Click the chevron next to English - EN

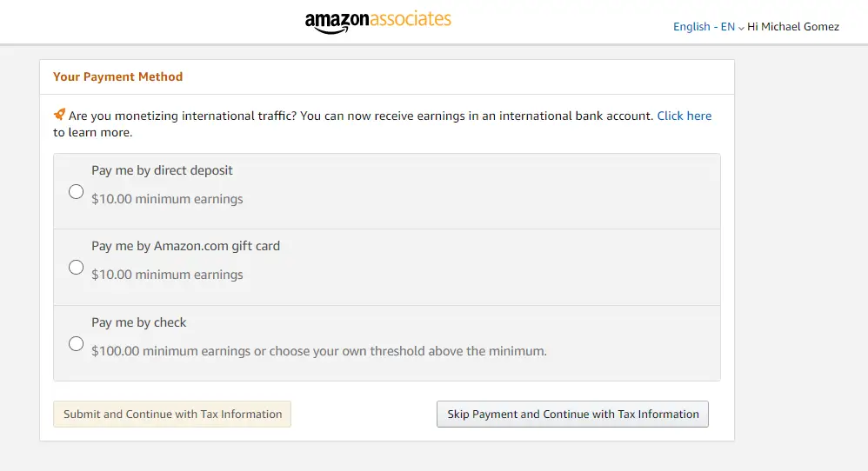point(741,28)
